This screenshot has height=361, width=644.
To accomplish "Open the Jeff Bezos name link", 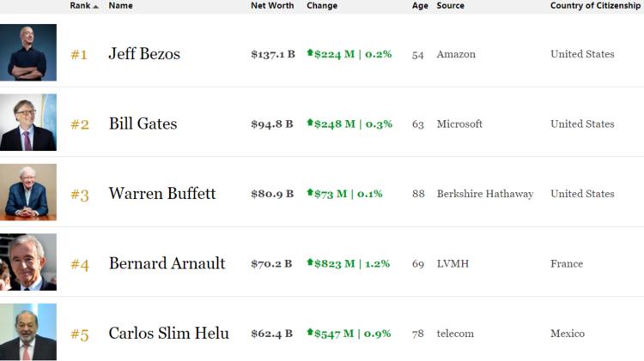I will click(144, 54).
